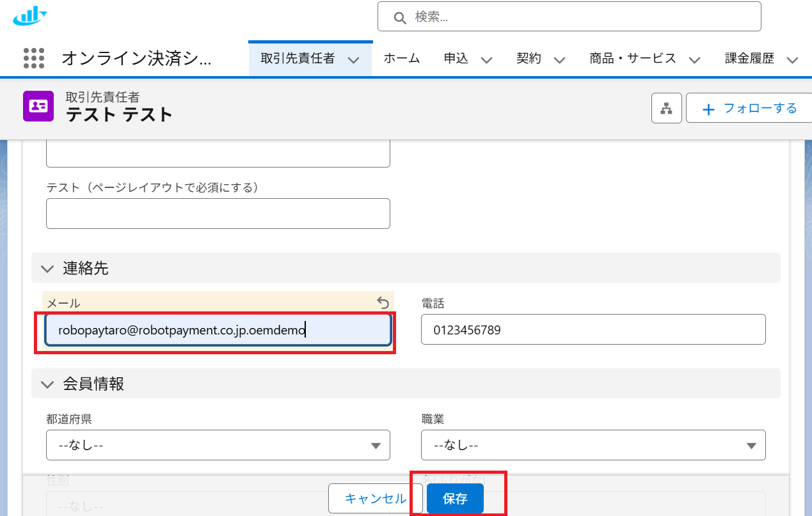Open the 課金履歴 tab

pos(749,59)
